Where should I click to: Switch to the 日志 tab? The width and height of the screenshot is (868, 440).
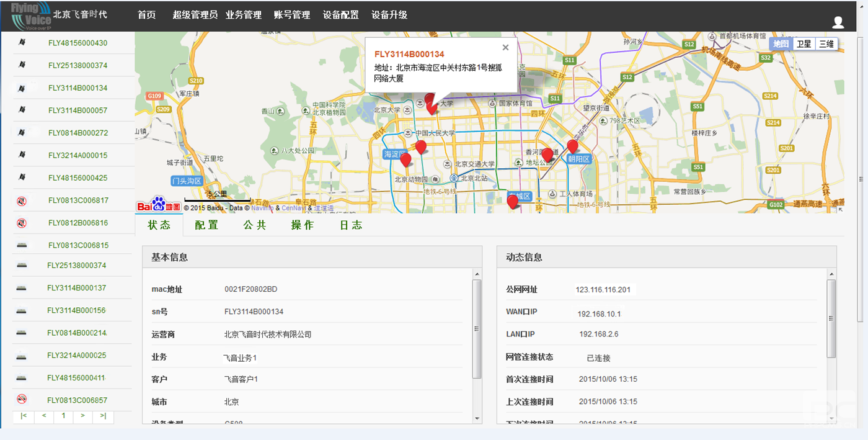[351, 225]
